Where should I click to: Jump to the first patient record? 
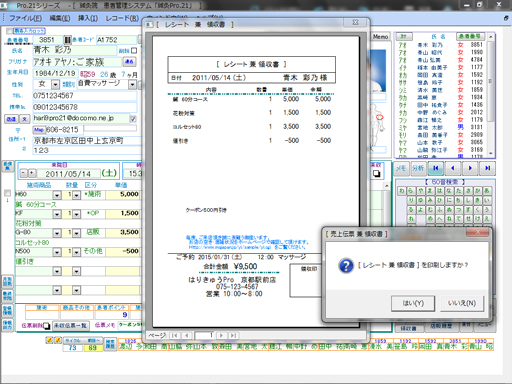tap(435, 168)
